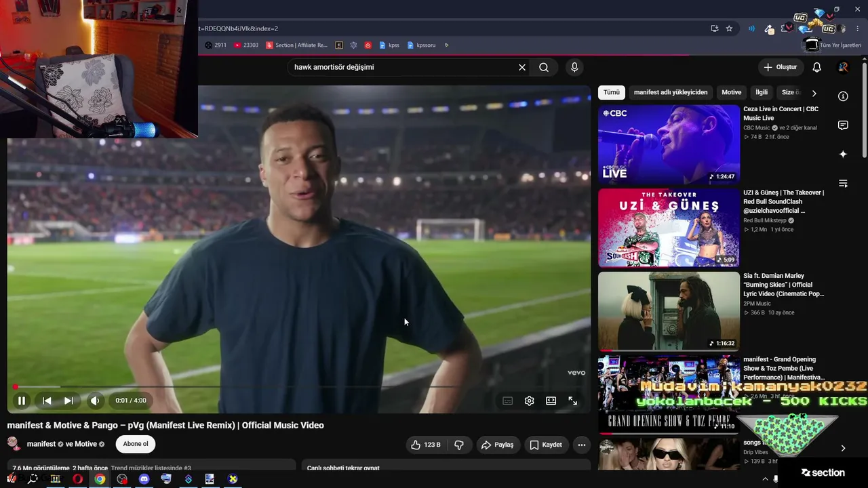The image size is (868, 488).
Task: Toggle subtitles in the video player
Action: tap(507, 401)
